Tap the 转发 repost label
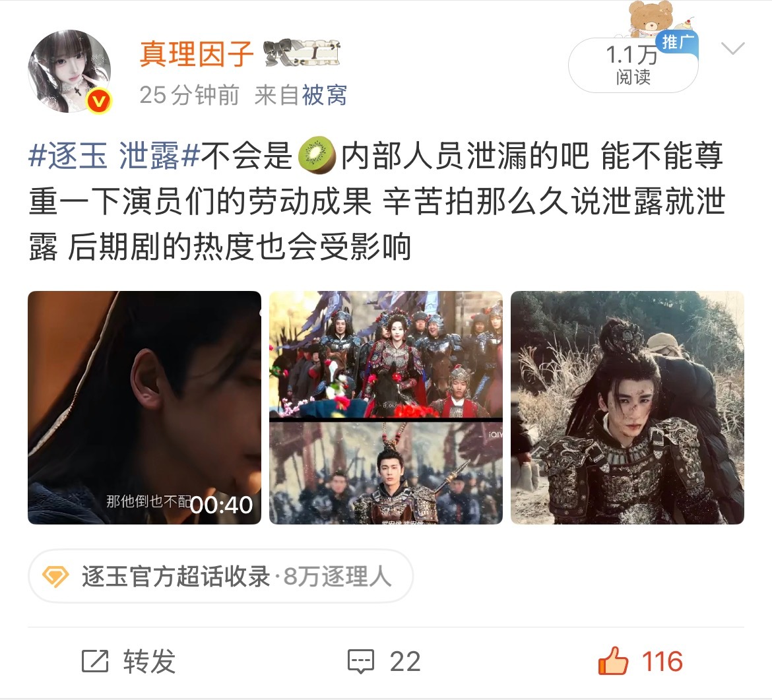Viewport: 772px width, 700px height. click(149, 661)
